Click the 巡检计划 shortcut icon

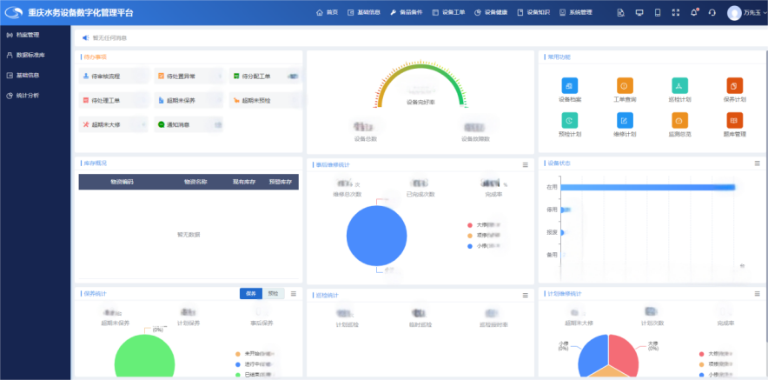tap(679, 86)
